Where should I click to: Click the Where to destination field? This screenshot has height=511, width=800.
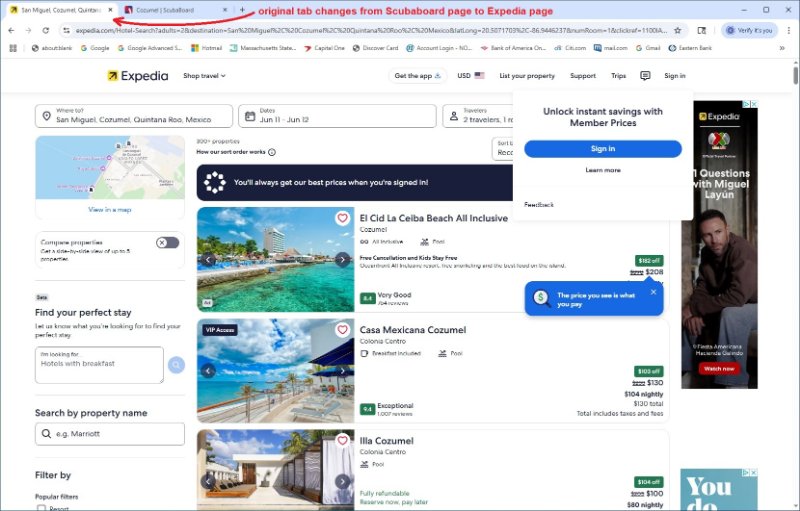[134, 116]
